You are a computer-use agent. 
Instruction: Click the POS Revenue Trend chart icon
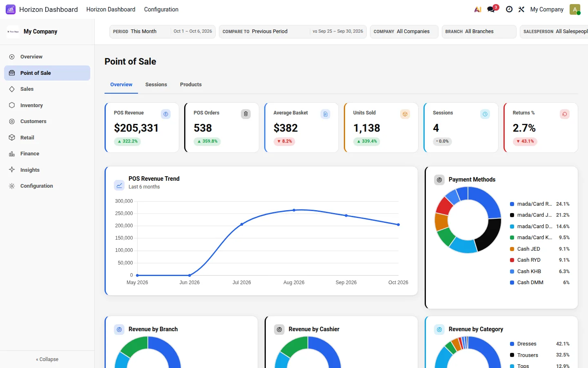point(119,185)
